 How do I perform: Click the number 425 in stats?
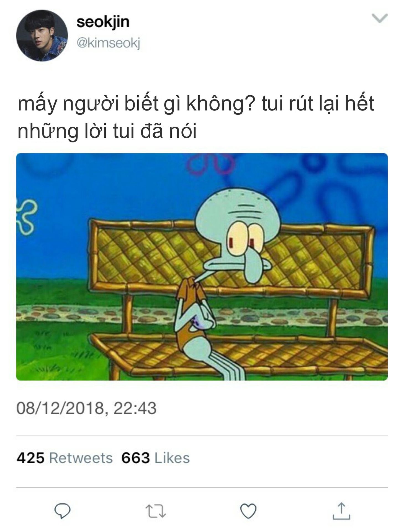pyautogui.click(x=30, y=458)
